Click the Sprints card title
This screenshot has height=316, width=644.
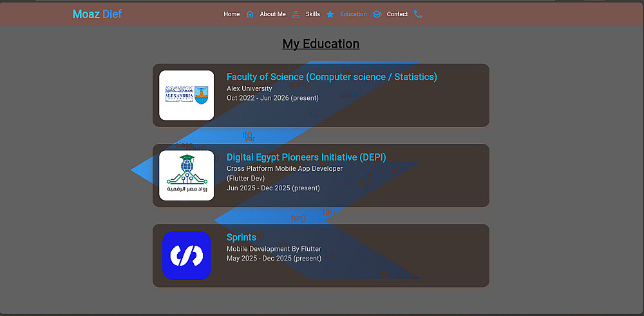[x=241, y=237]
